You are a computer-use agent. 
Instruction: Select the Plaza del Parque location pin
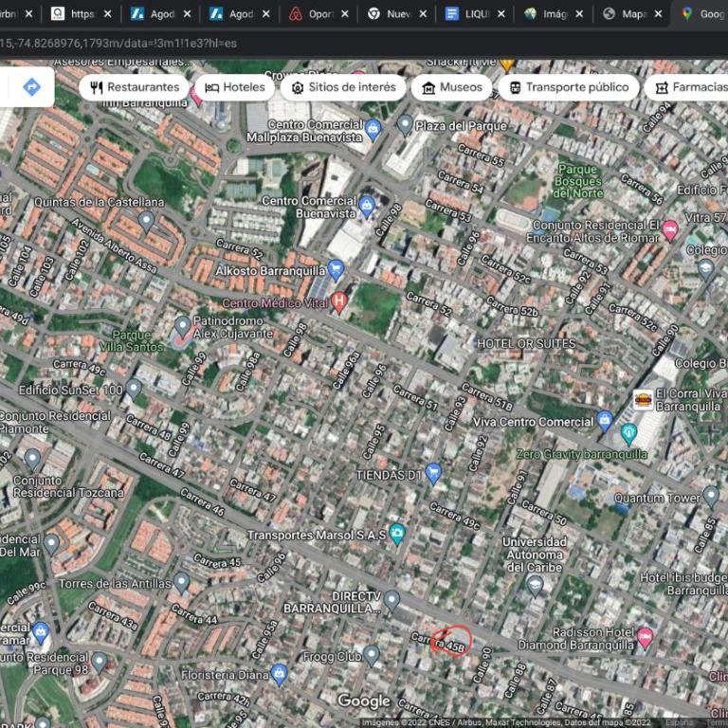[405, 125]
